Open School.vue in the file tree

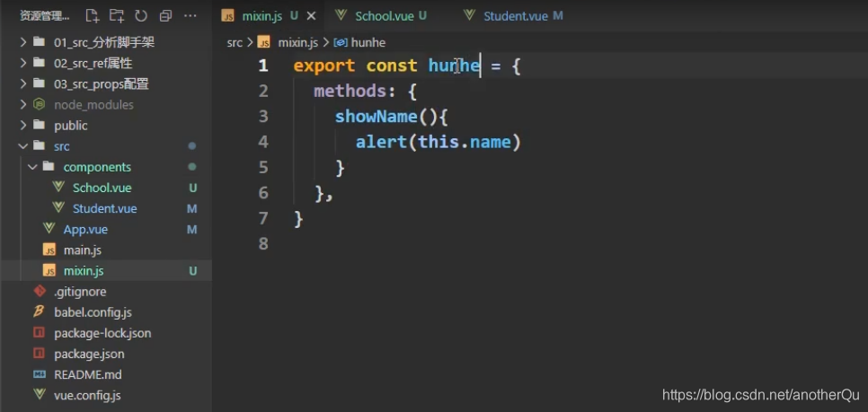point(102,188)
